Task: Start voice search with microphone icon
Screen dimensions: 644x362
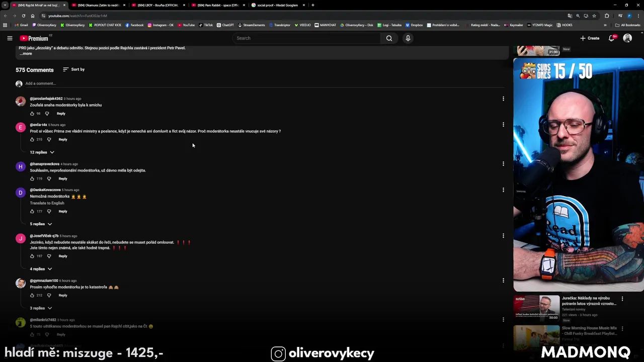Action: (x=408, y=38)
